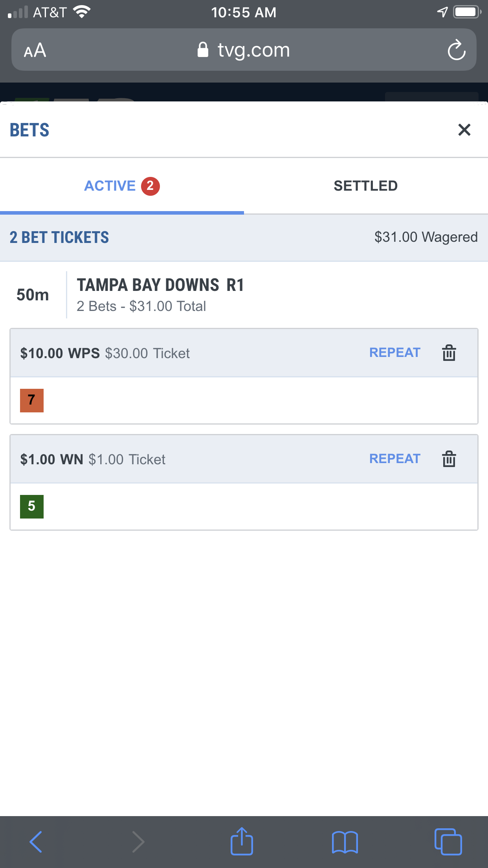This screenshot has height=868, width=488.
Task: Tap the $10.00 WPS ticket header
Action: (x=244, y=353)
